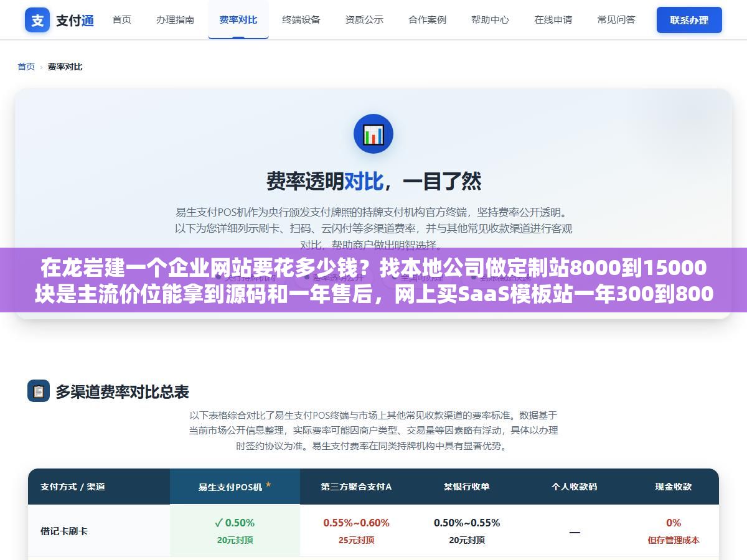
Task: Click the 首页 breadcrumb link
Action: pos(26,67)
